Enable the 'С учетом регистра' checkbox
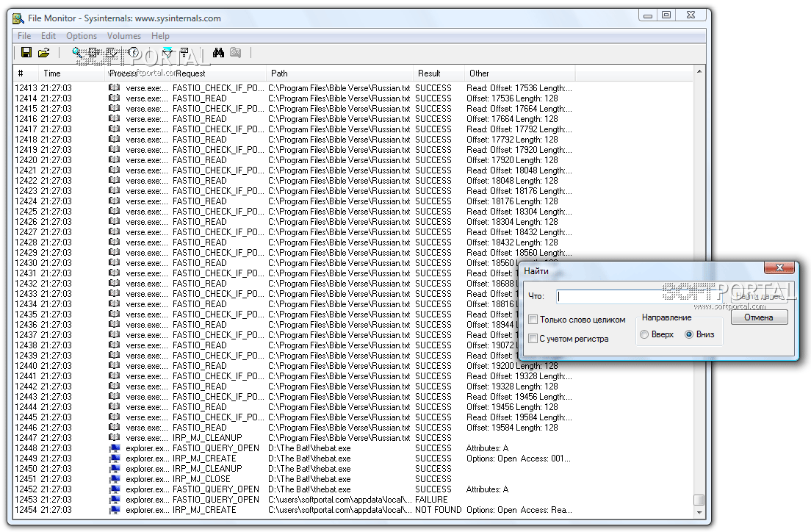Image resolution: width=811 pixels, height=532 pixels. click(x=533, y=339)
